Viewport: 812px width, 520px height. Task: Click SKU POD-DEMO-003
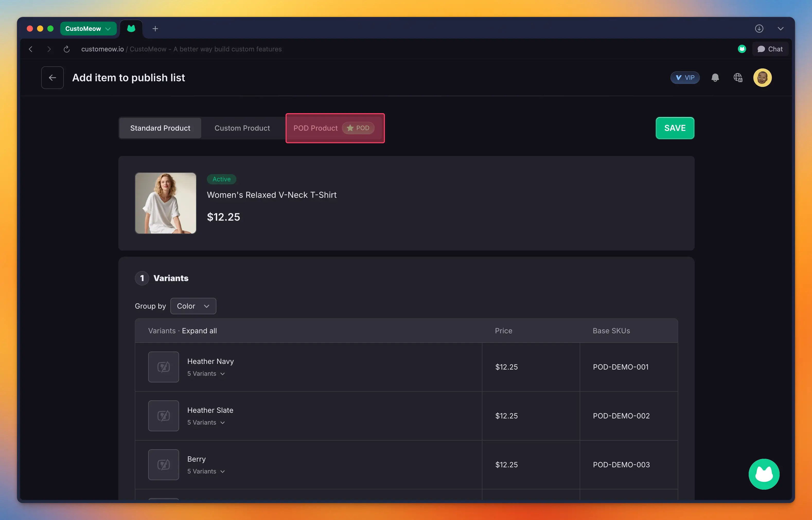coord(621,465)
